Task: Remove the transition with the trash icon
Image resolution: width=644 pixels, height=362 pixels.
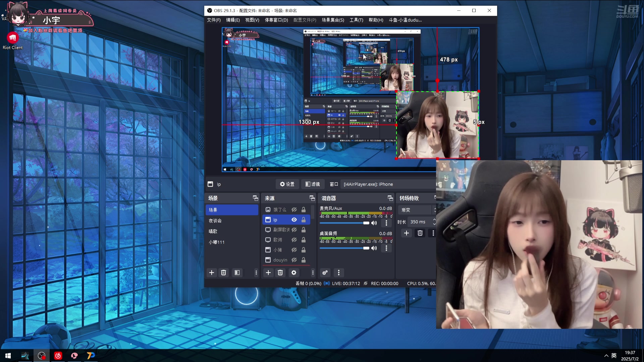Action: point(420,233)
